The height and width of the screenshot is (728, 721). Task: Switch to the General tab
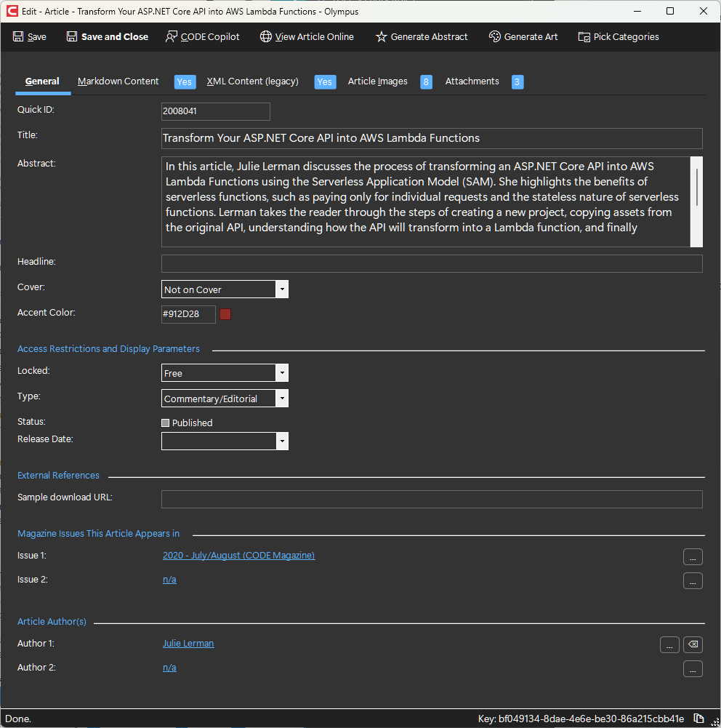pos(42,81)
